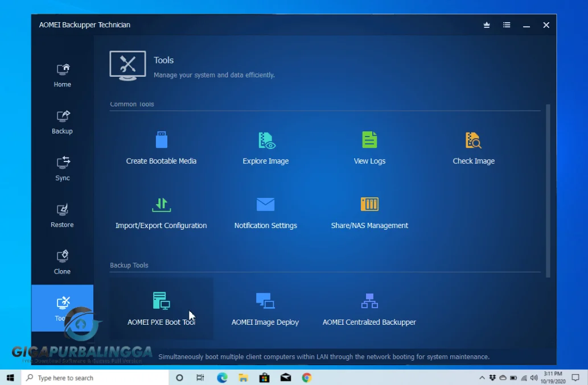Screen dimensions: 588x385
Task: Open the Windows Start menu
Action: point(10,378)
